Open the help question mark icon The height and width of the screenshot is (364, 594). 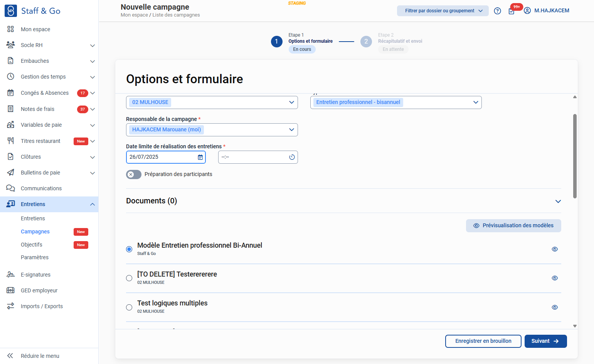click(x=498, y=11)
